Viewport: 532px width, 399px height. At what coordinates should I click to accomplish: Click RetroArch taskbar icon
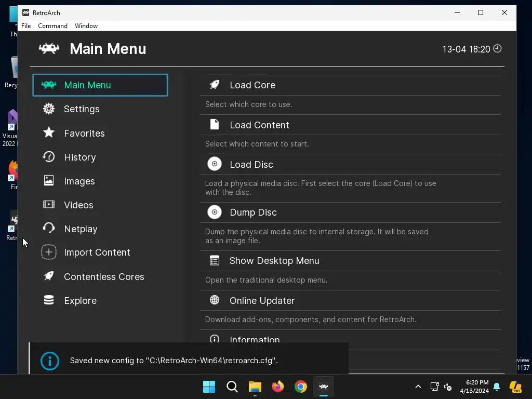[x=324, y=387]
